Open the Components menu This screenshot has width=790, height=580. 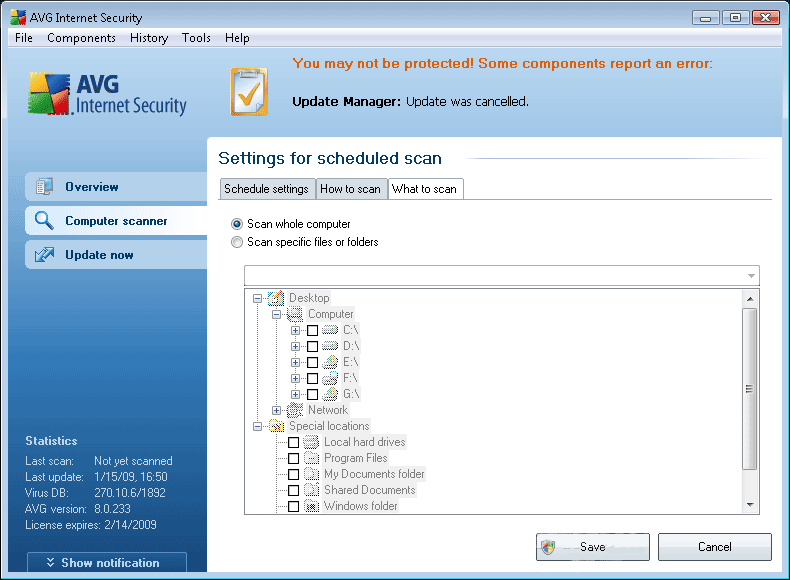tap(81, 38)
